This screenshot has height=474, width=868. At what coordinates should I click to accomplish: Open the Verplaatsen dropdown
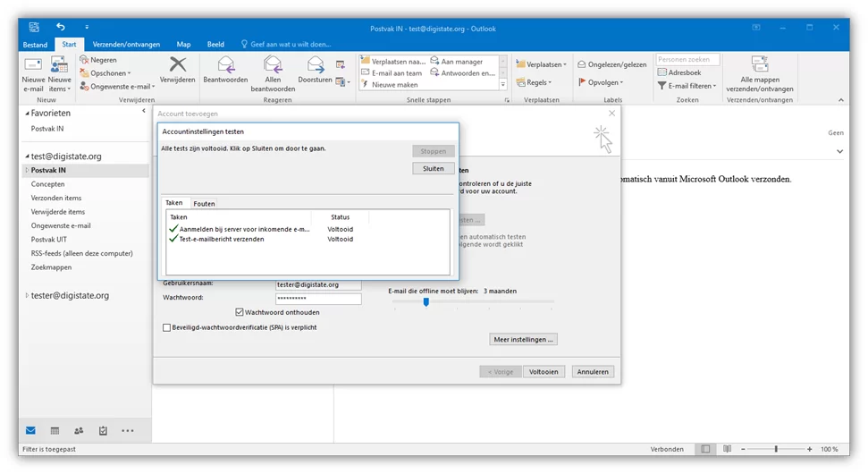[x=542, y=64]
